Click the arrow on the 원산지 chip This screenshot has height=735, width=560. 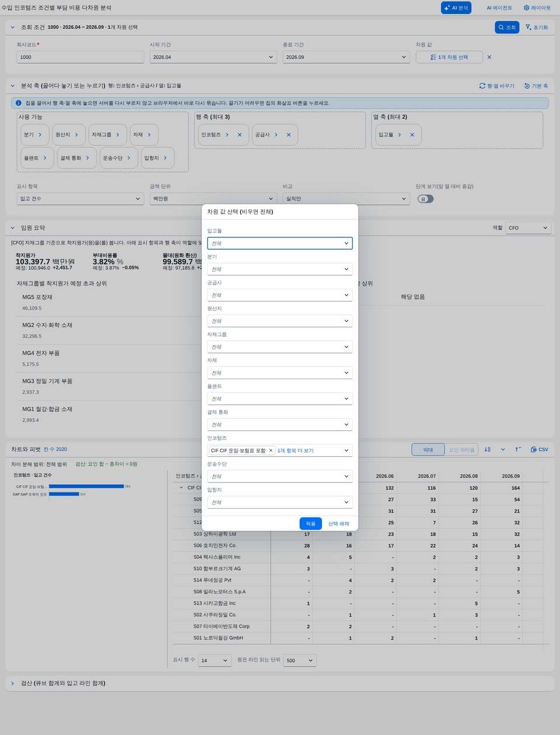(76, 135)
